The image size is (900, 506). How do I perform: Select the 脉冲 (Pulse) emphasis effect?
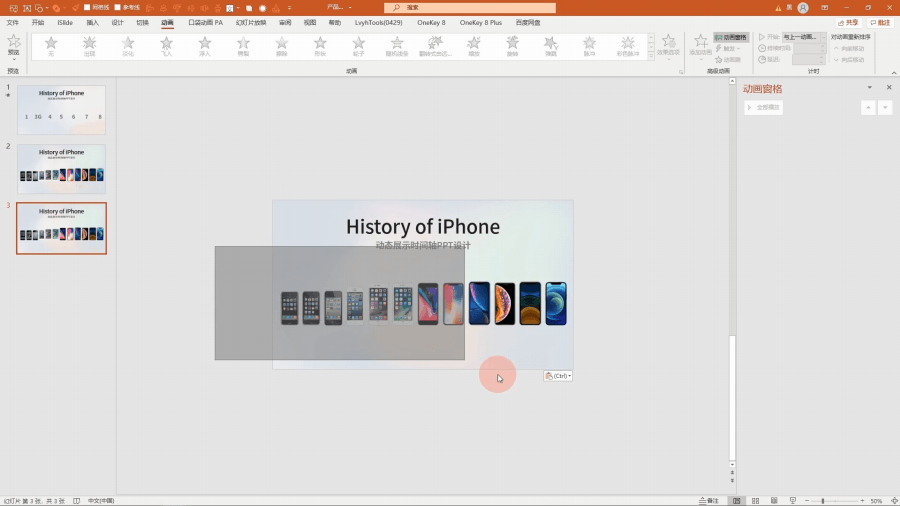589,46
